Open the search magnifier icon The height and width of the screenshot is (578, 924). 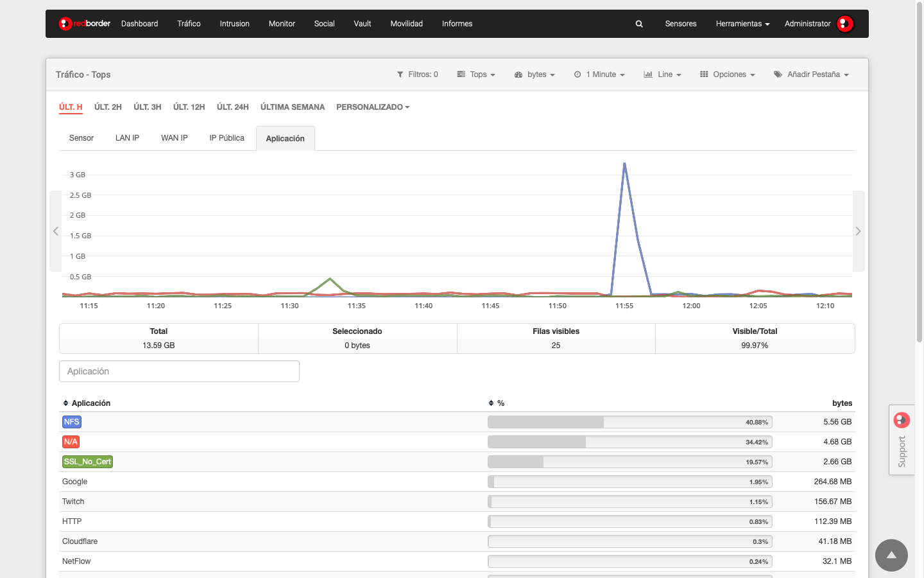pyautogui.click(x=639, y=24)
